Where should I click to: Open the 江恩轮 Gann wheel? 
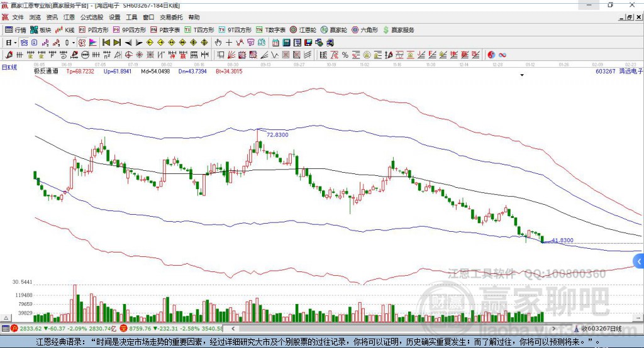pos(303,30)
